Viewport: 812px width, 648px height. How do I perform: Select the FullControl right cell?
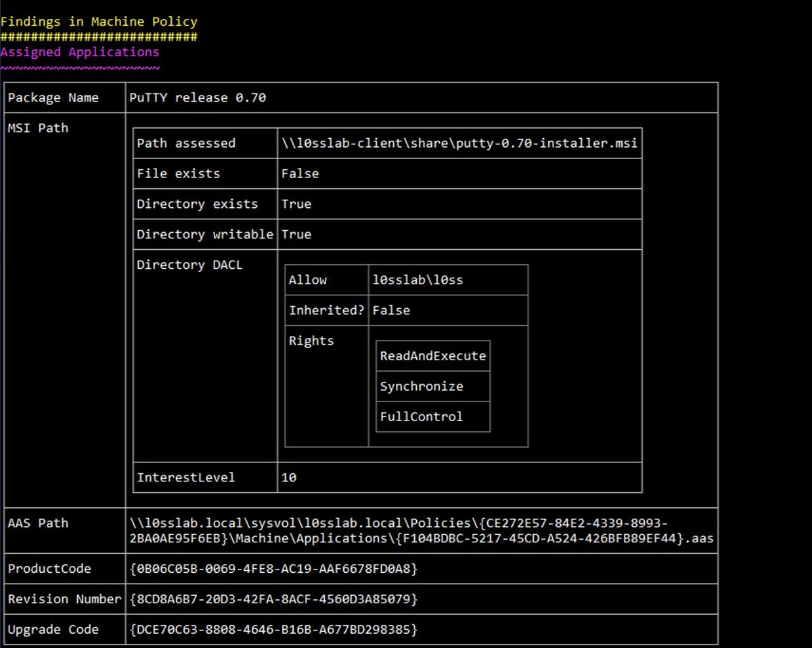coord(433,416)
